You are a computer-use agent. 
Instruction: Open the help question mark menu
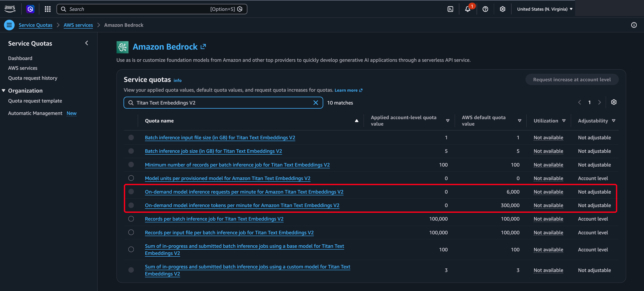click(x=485, y=9)
